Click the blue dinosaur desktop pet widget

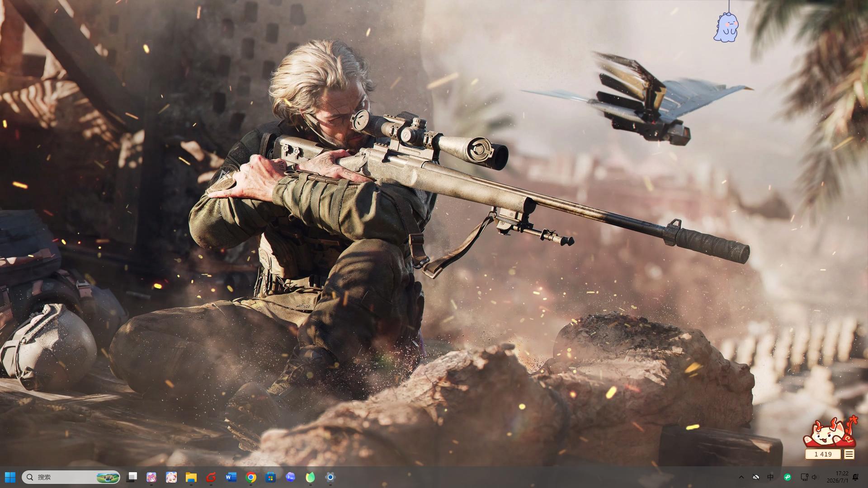726,27
